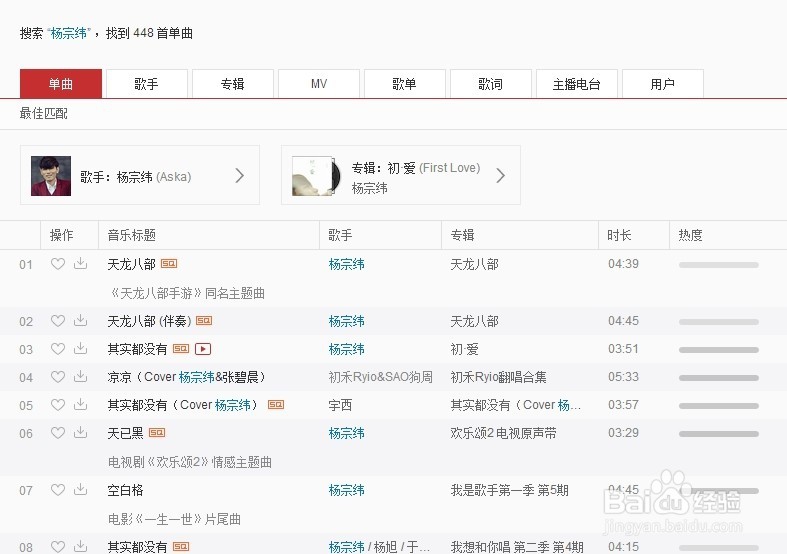Click subtitle 电视剧《欢乐颂2》情感主题曲
The width and height of the screenshot is (787, 554).
click(190, 462)
